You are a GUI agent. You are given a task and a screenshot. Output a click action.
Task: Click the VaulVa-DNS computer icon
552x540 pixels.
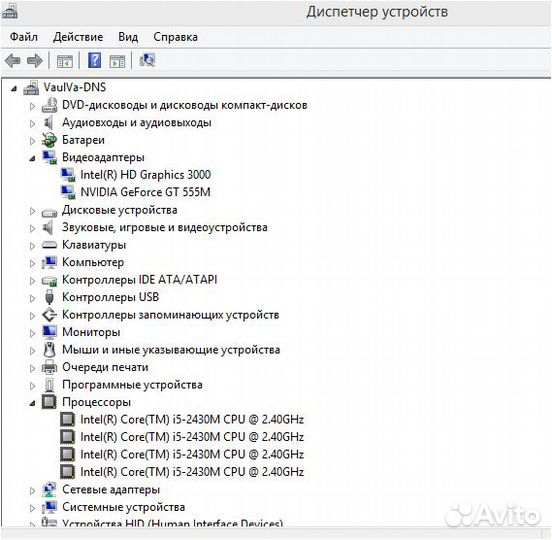tap(31, 88)
